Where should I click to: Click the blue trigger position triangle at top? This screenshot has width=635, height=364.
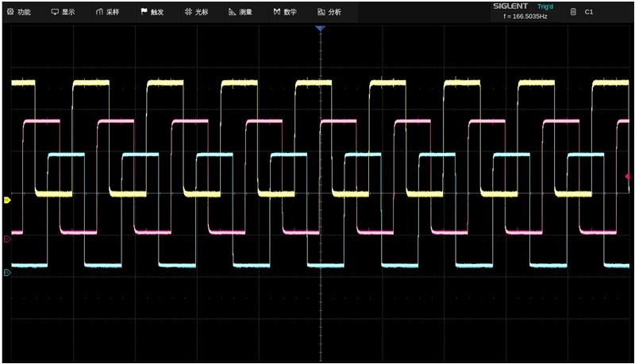320,29
